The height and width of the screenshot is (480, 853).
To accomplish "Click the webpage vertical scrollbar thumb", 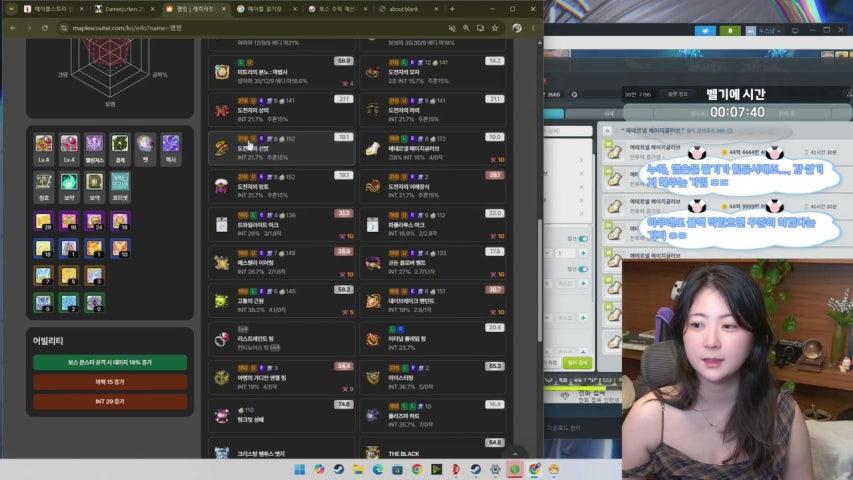I will pos(540,280).
